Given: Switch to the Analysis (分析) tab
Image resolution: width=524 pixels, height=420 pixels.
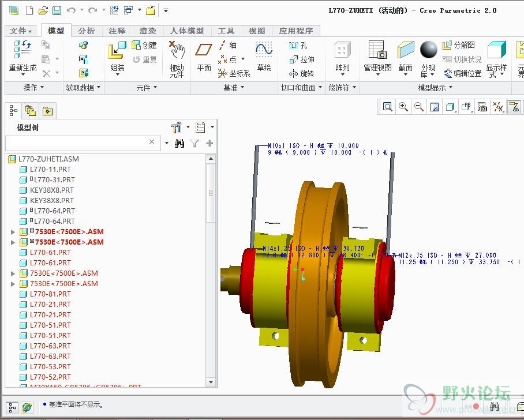Looking at the screenshot, I should click(x=87, y=31).
